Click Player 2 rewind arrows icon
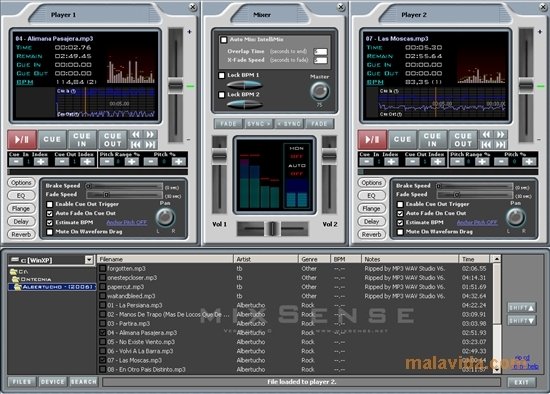550x394 pixels. tap(486, 135)
